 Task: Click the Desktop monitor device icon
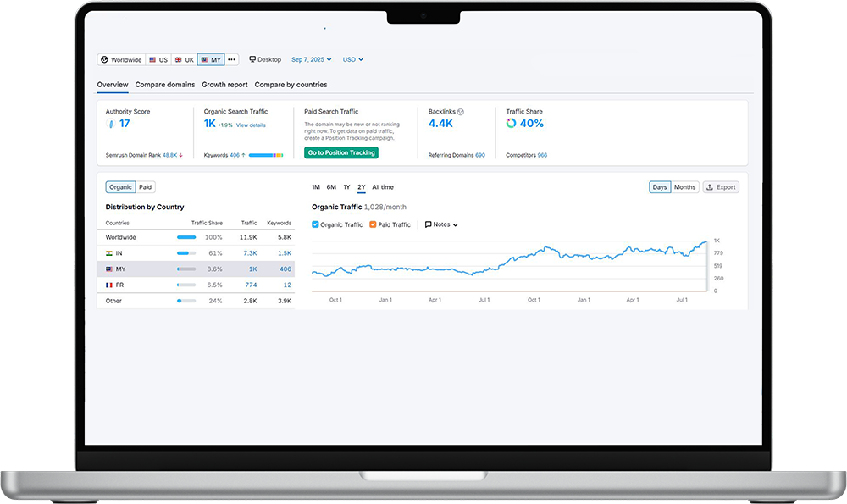click(x=252, y=60)
